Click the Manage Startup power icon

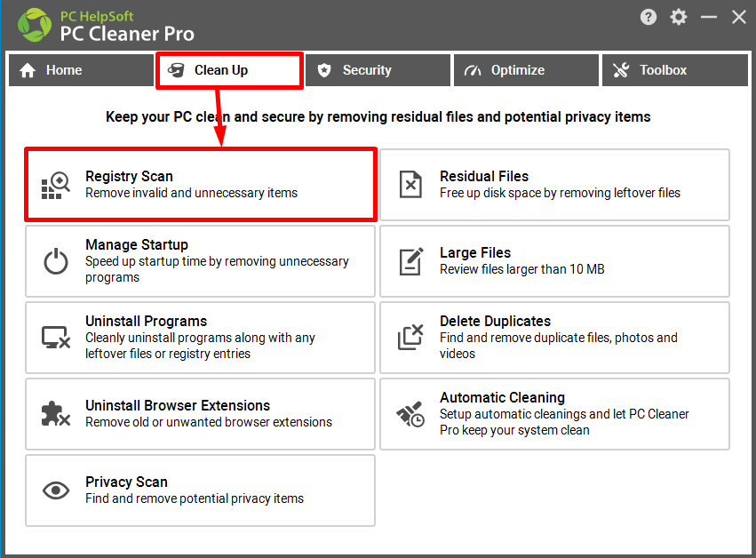click(x=56, y=261)
